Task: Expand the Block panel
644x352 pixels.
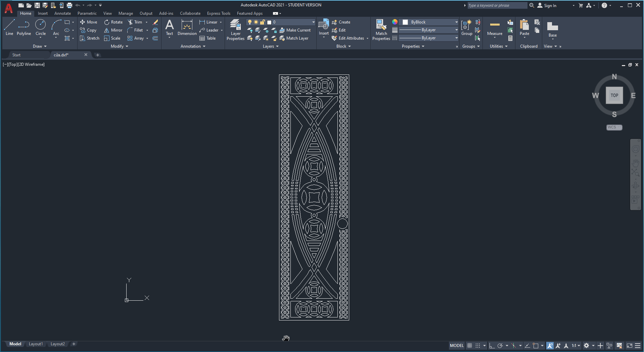Action: point(343,46)
